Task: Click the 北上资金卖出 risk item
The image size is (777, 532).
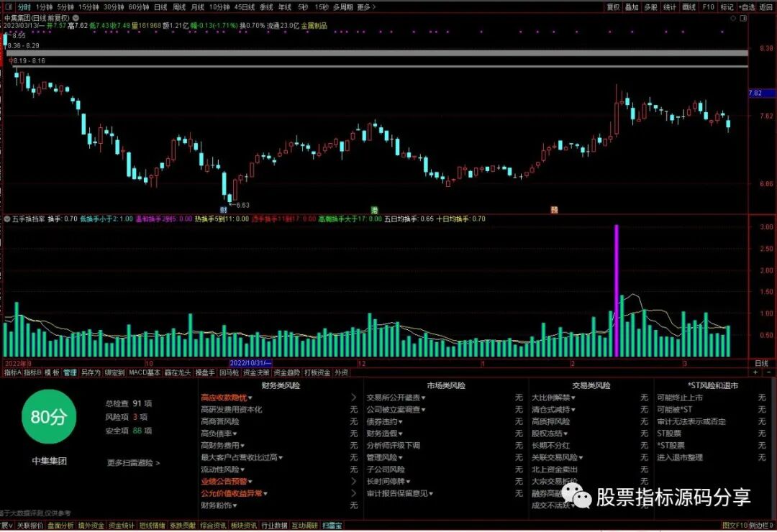Action: [555, 469]
